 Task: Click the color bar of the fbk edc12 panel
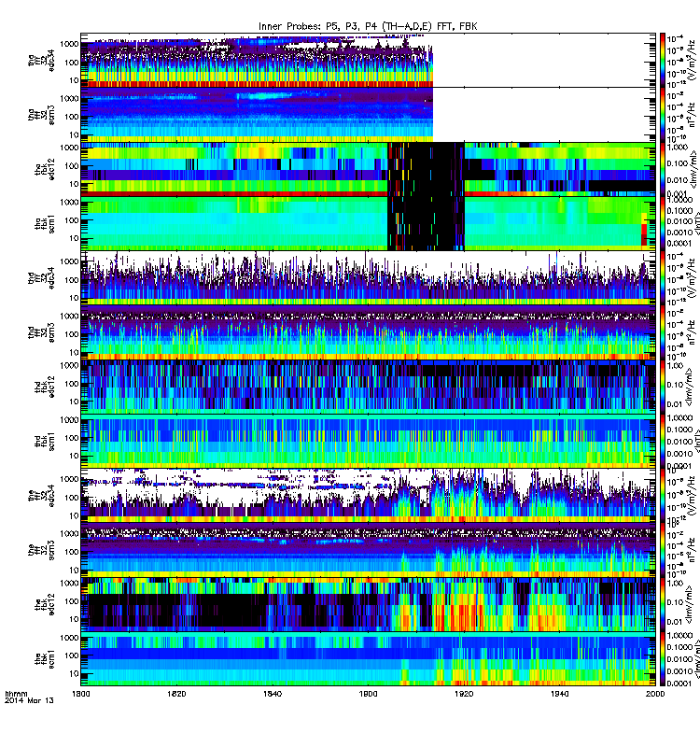tap(663, 603)
